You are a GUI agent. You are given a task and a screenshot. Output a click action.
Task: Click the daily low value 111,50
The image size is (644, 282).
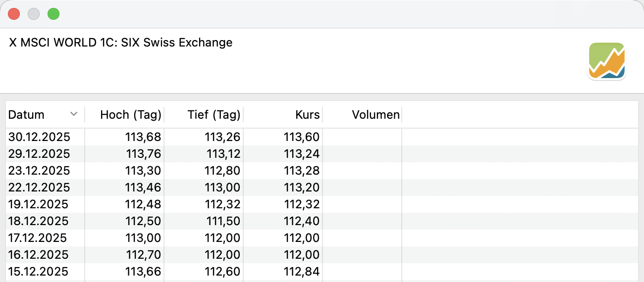coord(223,221)
